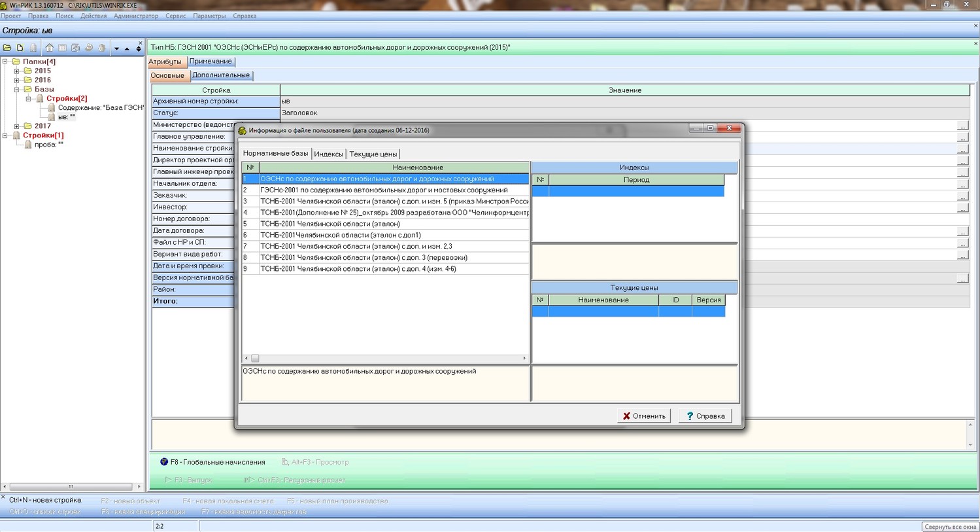Viewport: 980px width, 532px height.
Task: Click the dialog's title bar application icon
Action: tap(242, 130)
